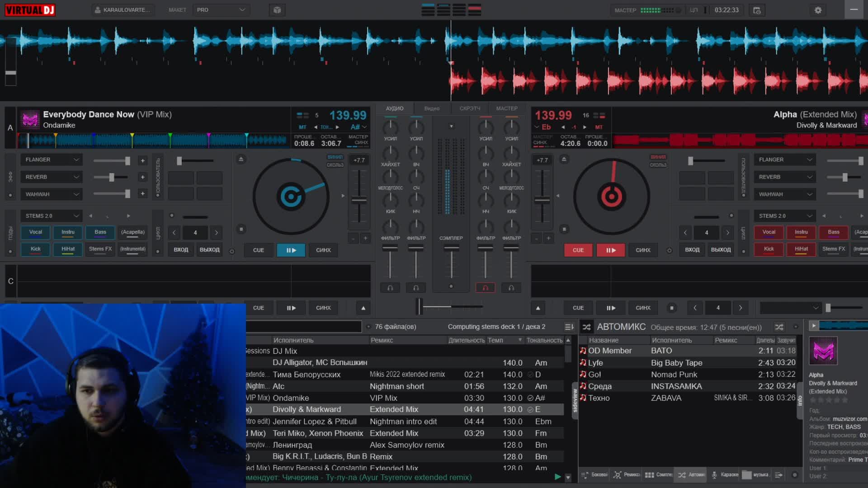
Task: Switch to the Видео mixer tab
Action: point(432,108)
